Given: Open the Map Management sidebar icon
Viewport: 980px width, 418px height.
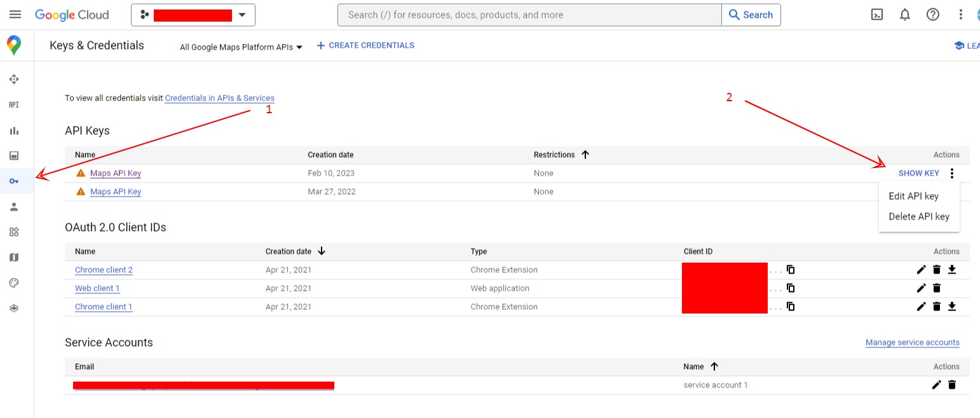Looking at the screenshot, I should (x=14, y=257).
